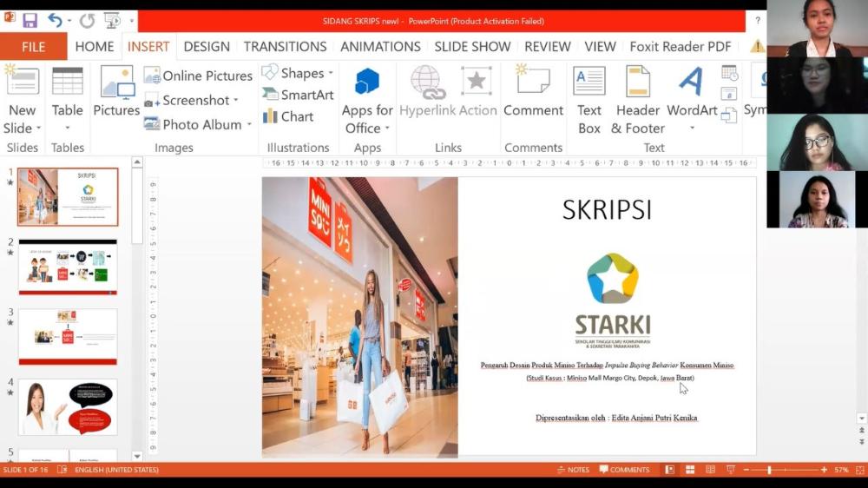Insert a SmartArt graphic
868x488 pixels.
tap(298, 95)
